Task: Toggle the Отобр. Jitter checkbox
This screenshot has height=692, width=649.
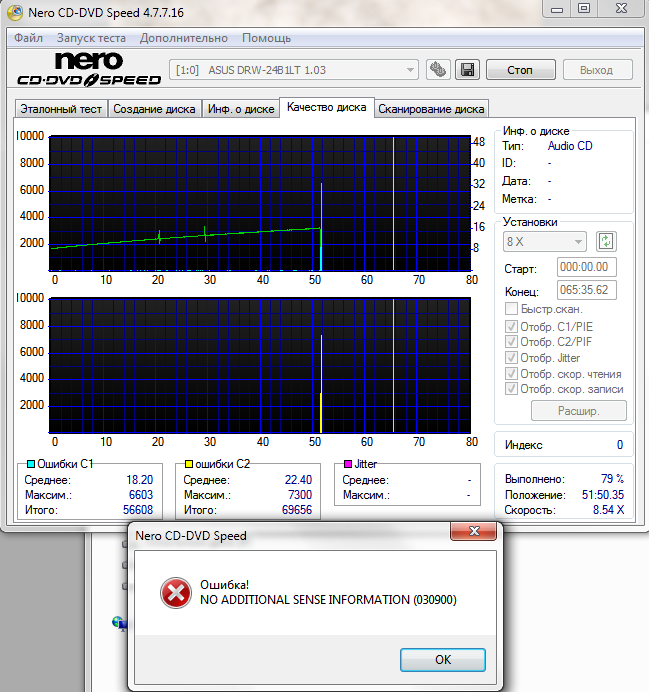Action: pyautogui.click(x=511, y=357)
